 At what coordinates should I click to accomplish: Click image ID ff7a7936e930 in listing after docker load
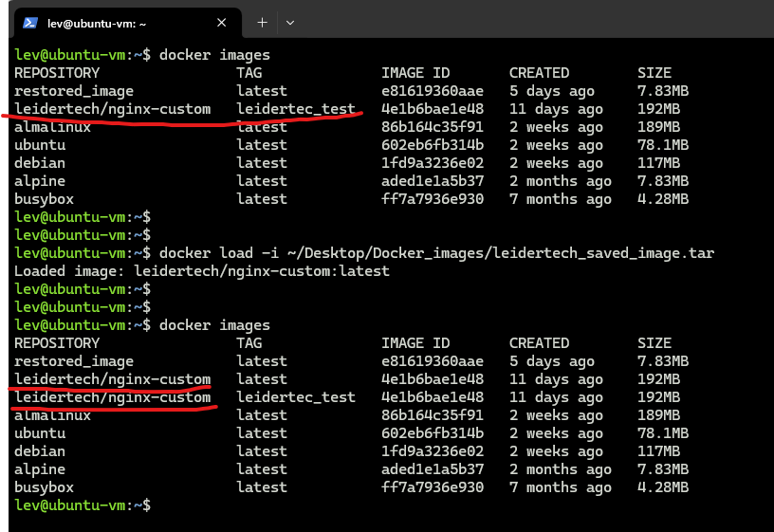[433, 487]
